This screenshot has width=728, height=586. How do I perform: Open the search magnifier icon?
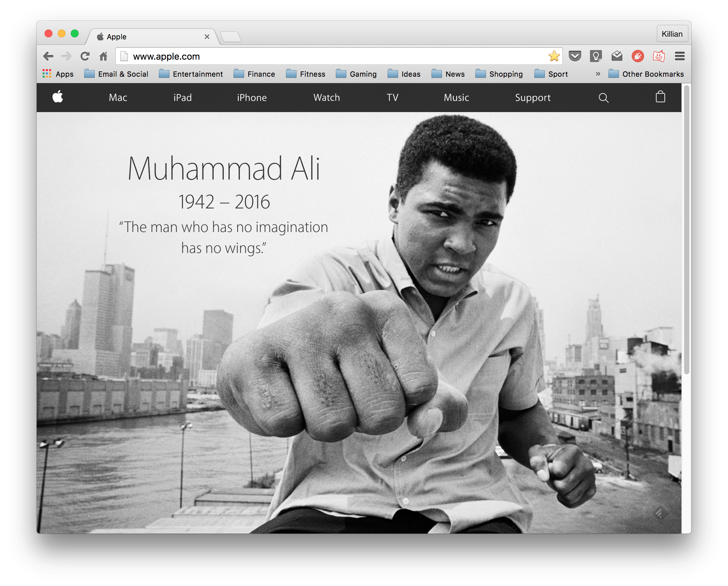pos(603,98)
